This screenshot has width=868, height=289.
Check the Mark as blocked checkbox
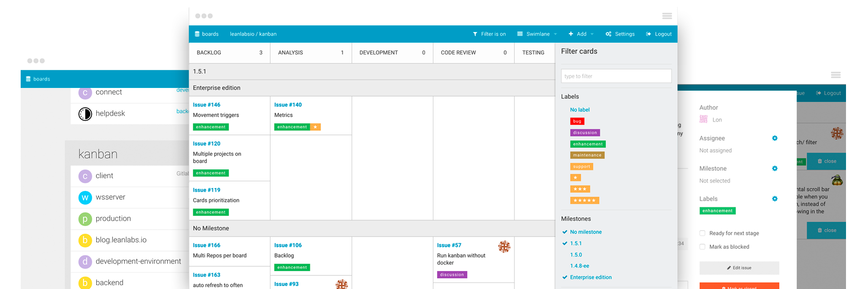pos(702,247)
